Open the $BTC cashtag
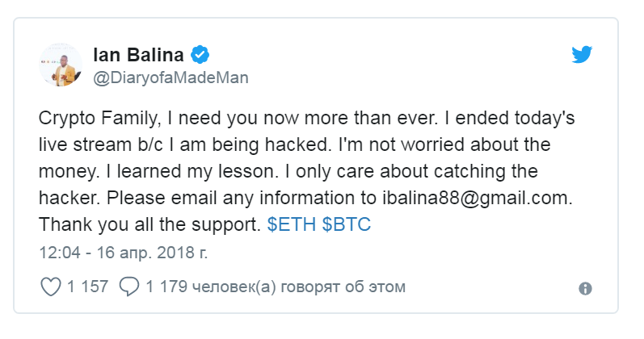The image size is (644, 339). coord(346,224)
